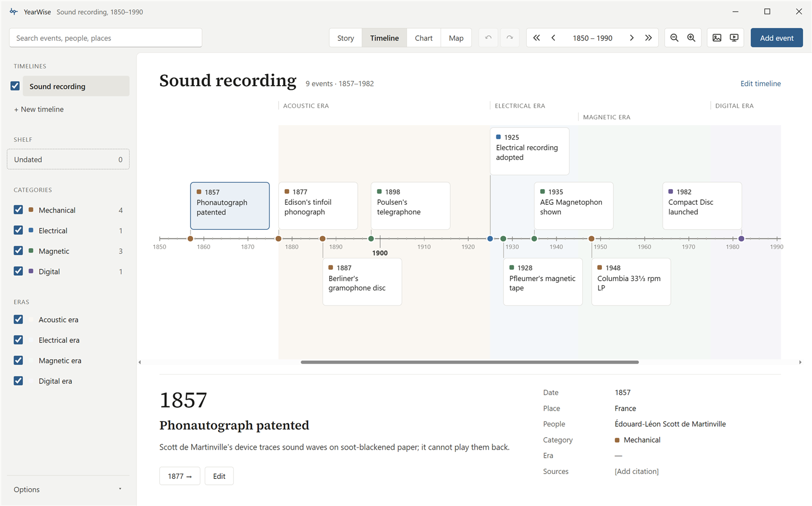Open the Chart view
This screenshot has height=506, width=812.
pos(423,38)
